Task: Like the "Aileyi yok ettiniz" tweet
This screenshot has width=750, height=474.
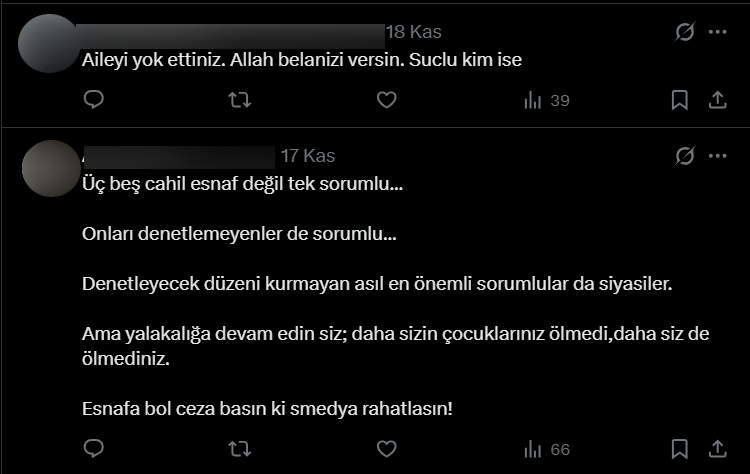Action: 386,100
